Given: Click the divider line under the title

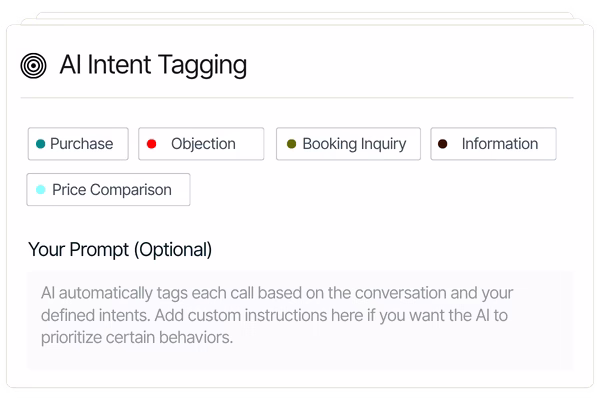Looking at the screenshot, I should point(297,98).
